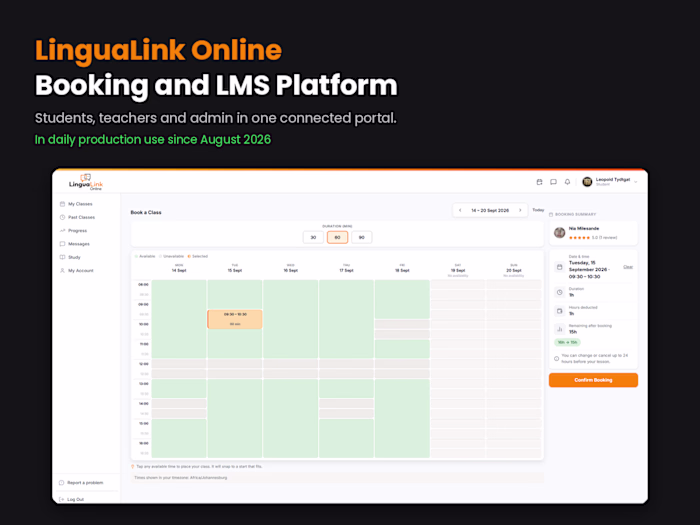Select the 90 minute duration option
Viewport: 700px width, 525px height.
point(362,238)
